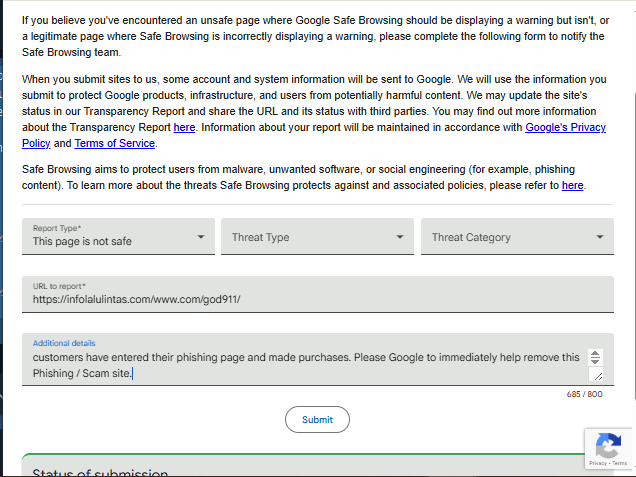Open the Terms of Service link
636x477 pixels.
[114, 143]
